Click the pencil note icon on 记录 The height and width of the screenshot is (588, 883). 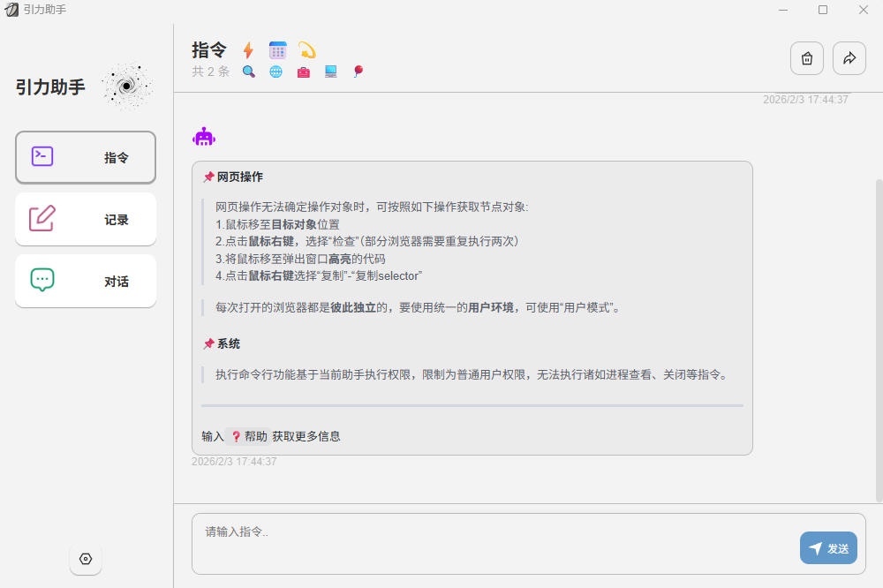pyautogui.click(x=42, y=219)
